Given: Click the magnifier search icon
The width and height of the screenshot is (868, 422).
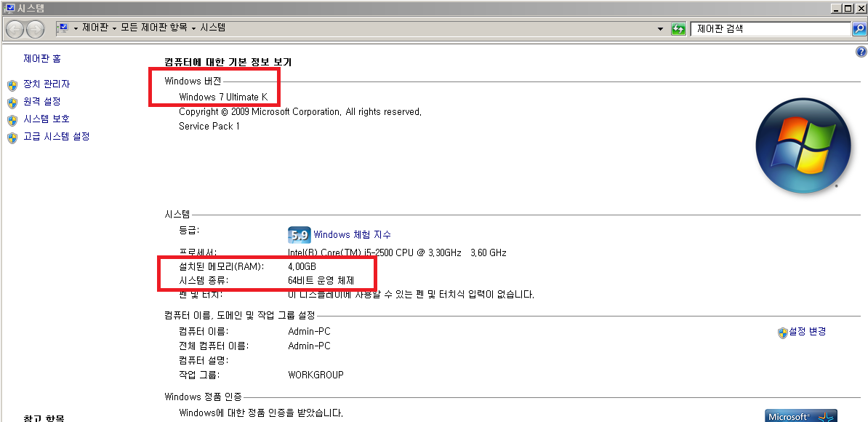Looking at the screenshot, I should (859, 29).
